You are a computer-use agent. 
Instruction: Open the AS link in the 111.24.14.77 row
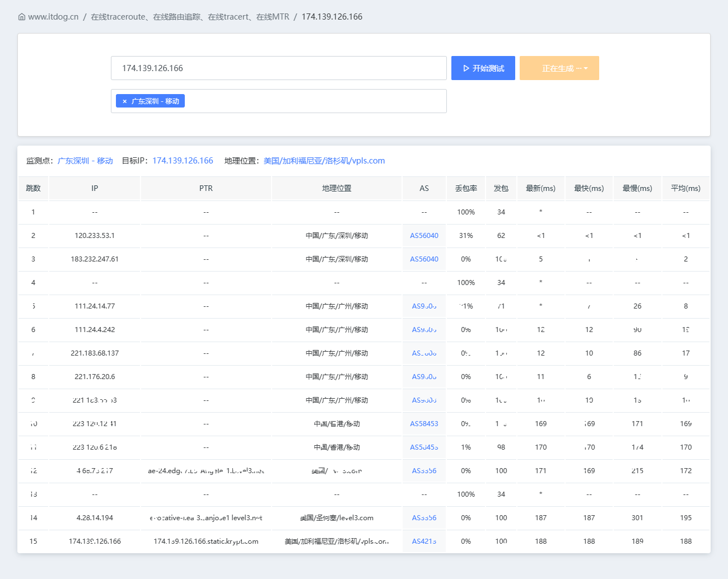click(424, 306)
